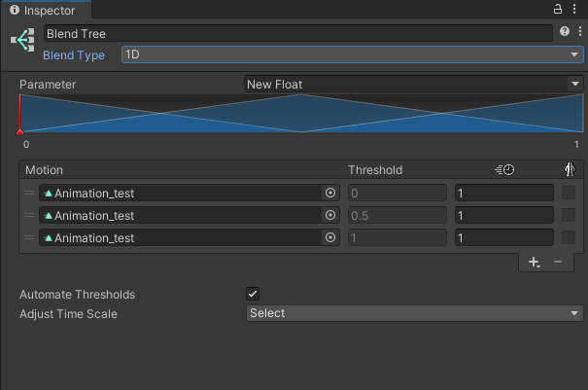Uncheck Automate Thresholds checkbox
The height and width of the screenshot is (390, 588).
(x=253, y=294)
